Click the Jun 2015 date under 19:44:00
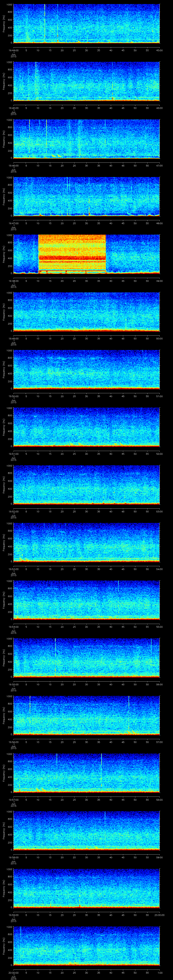 pos(13,55)
